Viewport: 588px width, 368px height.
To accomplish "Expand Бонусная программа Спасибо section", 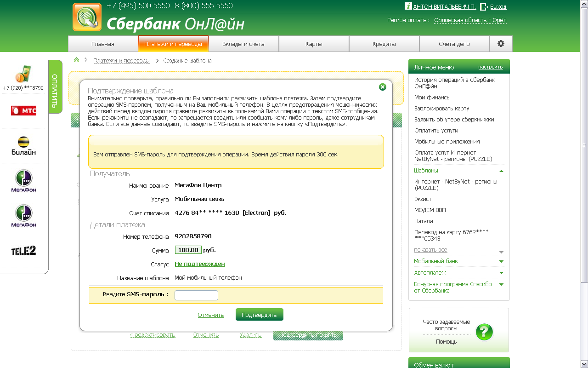I will [501, 284].
